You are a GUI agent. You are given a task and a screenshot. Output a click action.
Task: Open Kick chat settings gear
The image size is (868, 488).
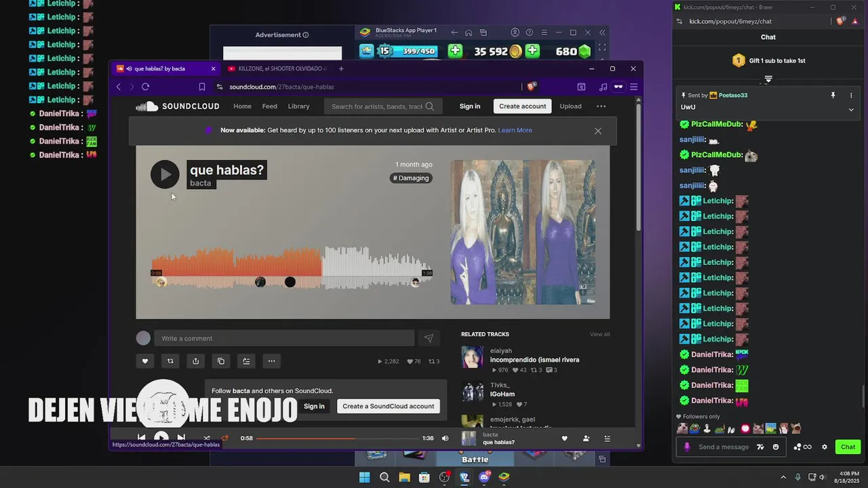point(825,447)
